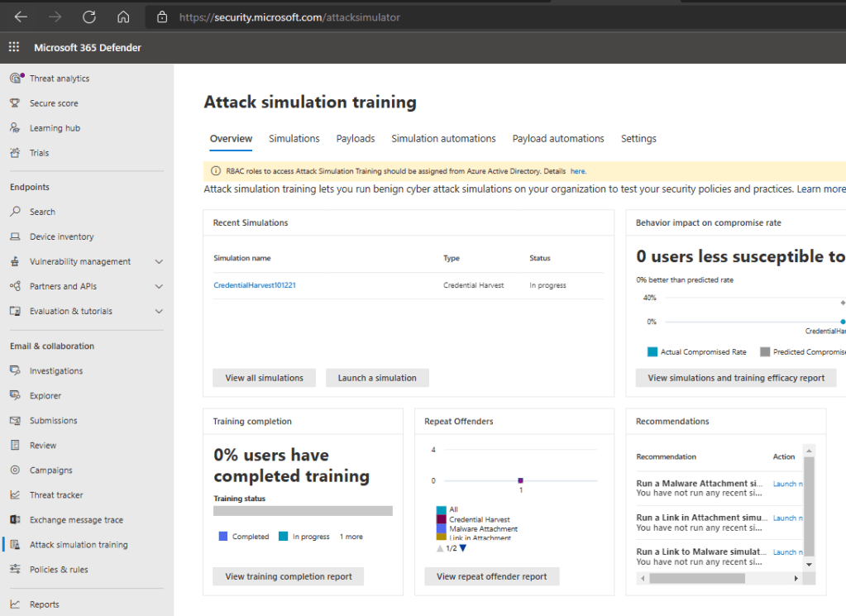Switch to the Simulations tab

click(294, 139)
